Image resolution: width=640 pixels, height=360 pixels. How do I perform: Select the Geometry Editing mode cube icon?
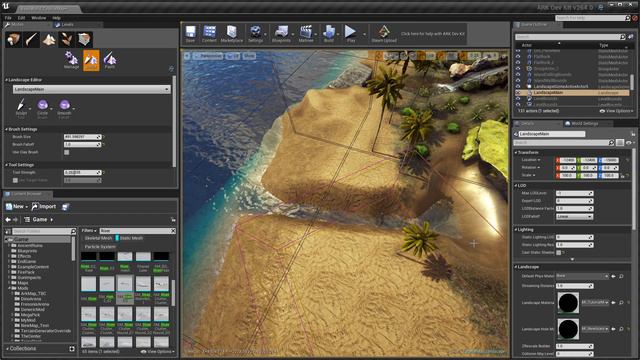tap(84, 40)
